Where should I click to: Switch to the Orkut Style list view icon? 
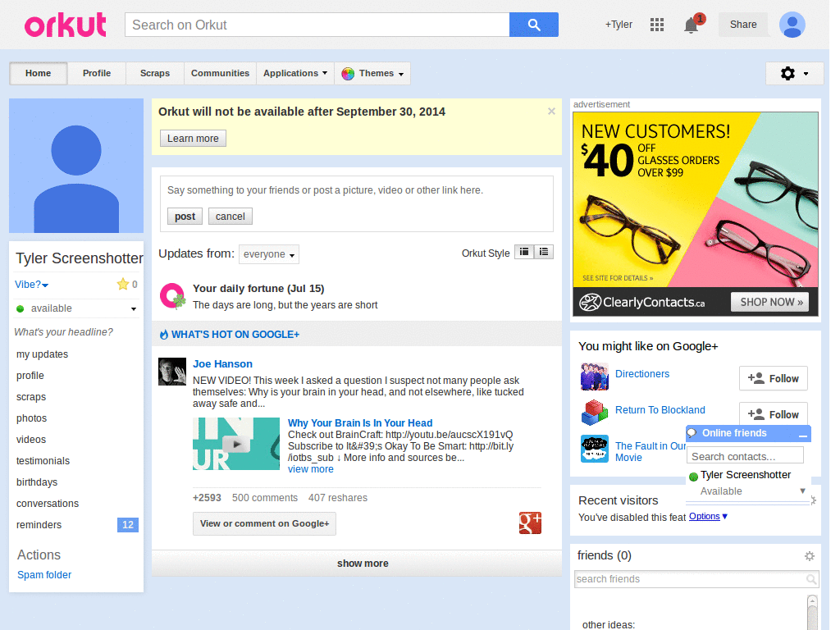click(x=544, y=252)
